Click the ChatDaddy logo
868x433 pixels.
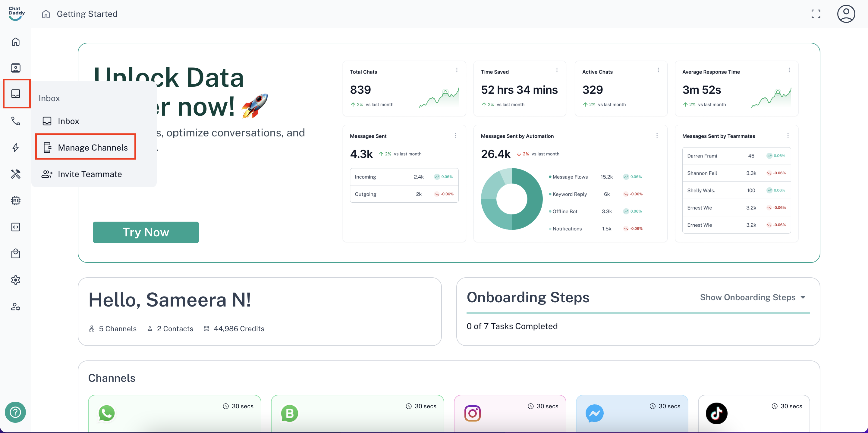tap(17, 14)
